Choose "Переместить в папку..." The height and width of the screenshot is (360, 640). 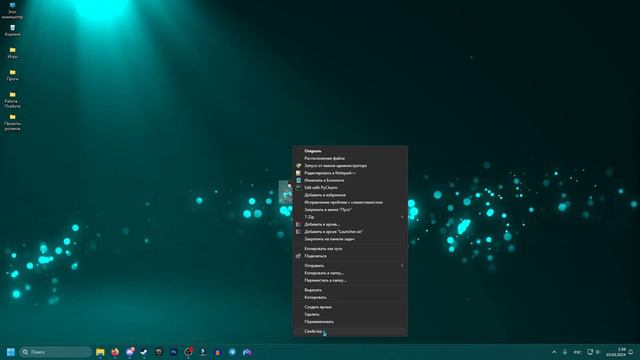pyautogui.click(x=350, y=280)
